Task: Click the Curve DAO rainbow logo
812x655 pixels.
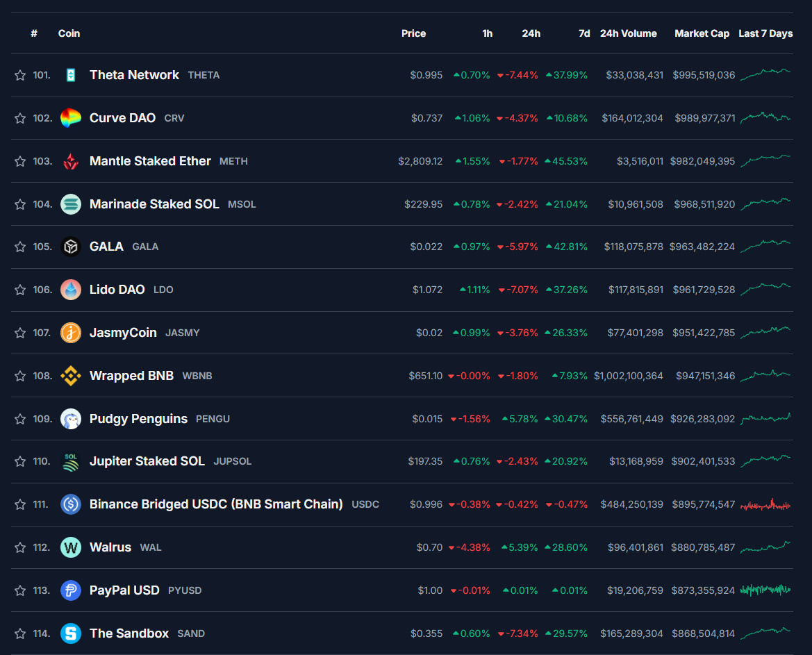Action: click(71, 118)
